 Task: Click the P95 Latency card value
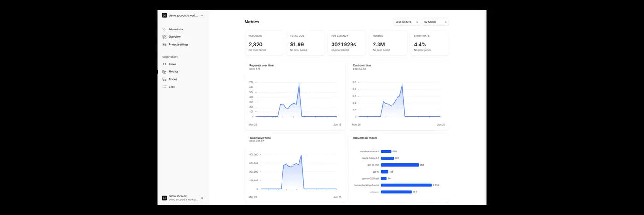tap(344, 45)
